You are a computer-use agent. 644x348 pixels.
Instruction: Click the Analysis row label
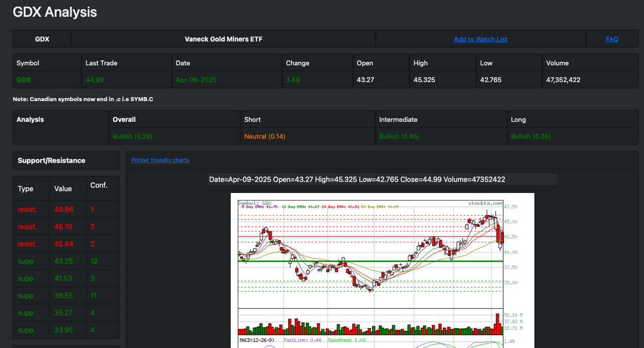tap(30, 120)
